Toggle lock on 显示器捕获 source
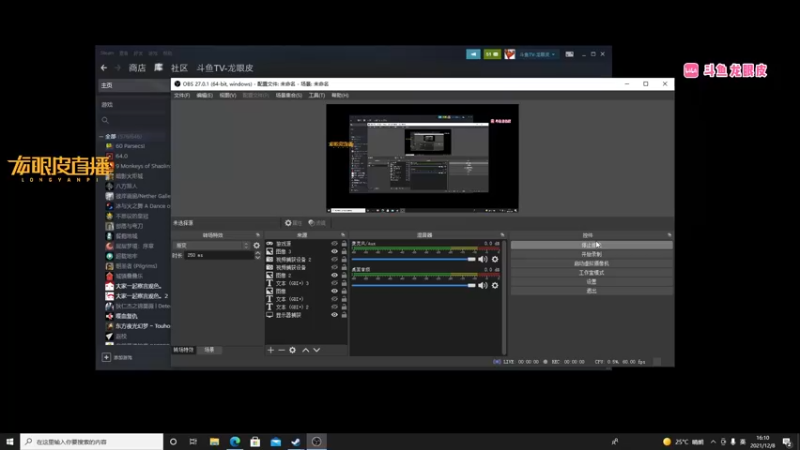The height and width of the screenshot is (450, 800). click(x=344, y=315)
